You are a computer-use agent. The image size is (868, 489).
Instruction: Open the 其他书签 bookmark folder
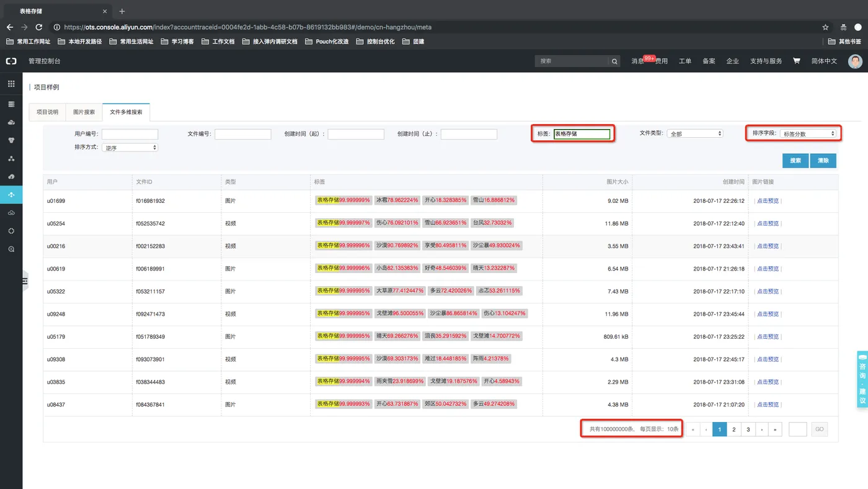tap(844, 42)
